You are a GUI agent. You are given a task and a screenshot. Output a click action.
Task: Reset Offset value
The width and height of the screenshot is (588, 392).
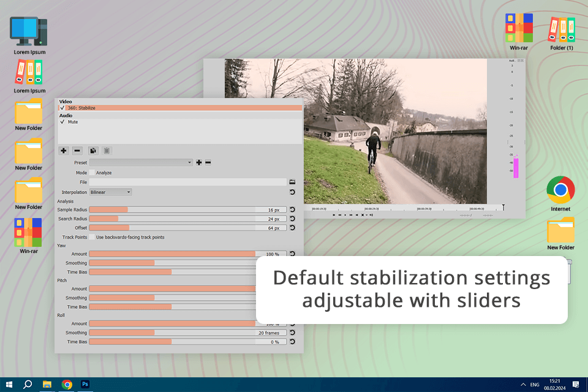pyautogui.click(x=293, y=228)
